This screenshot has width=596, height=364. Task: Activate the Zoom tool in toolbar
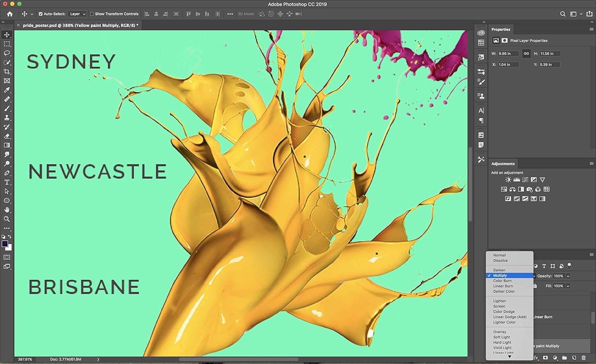point(7,219)
